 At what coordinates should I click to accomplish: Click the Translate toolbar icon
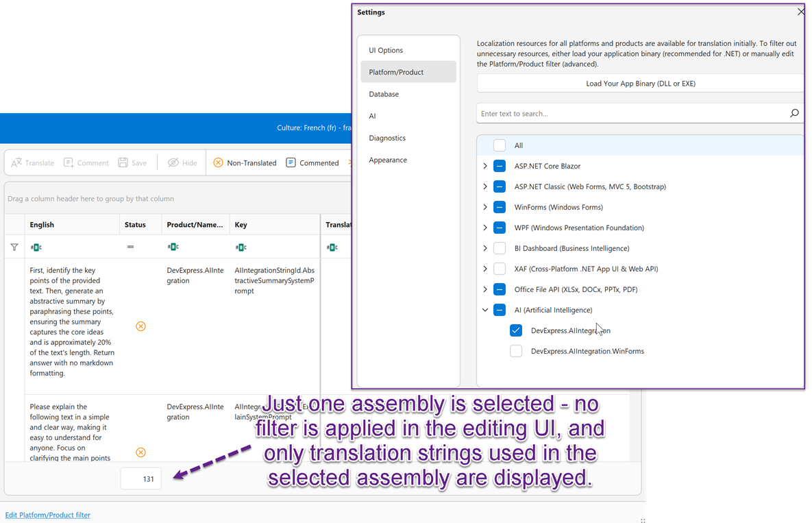click(x=16, y=162)
